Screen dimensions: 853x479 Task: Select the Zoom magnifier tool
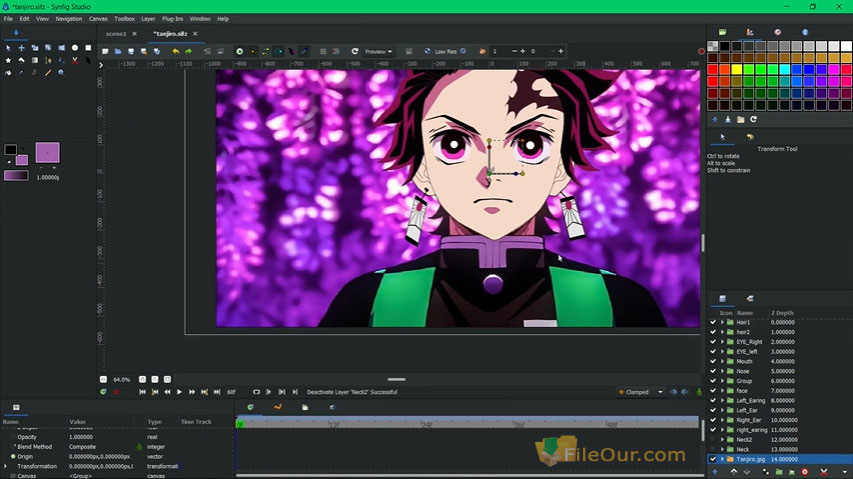click(61, 72)
